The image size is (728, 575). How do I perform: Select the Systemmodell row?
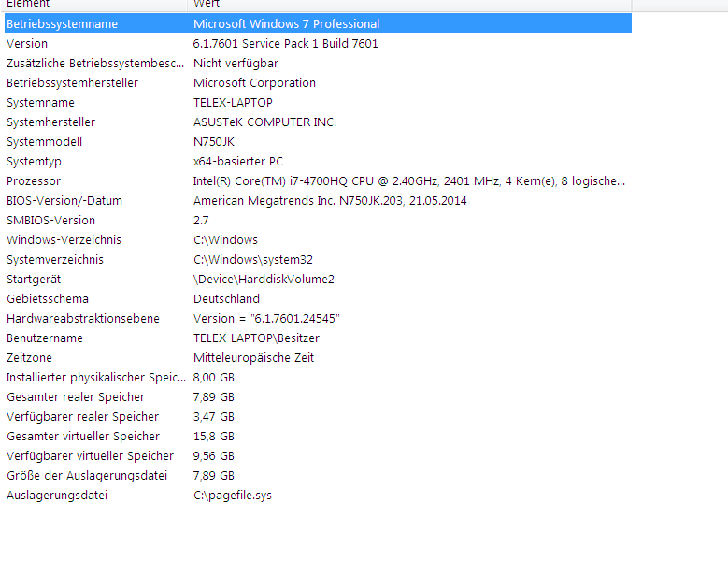(x=318, y=142)
